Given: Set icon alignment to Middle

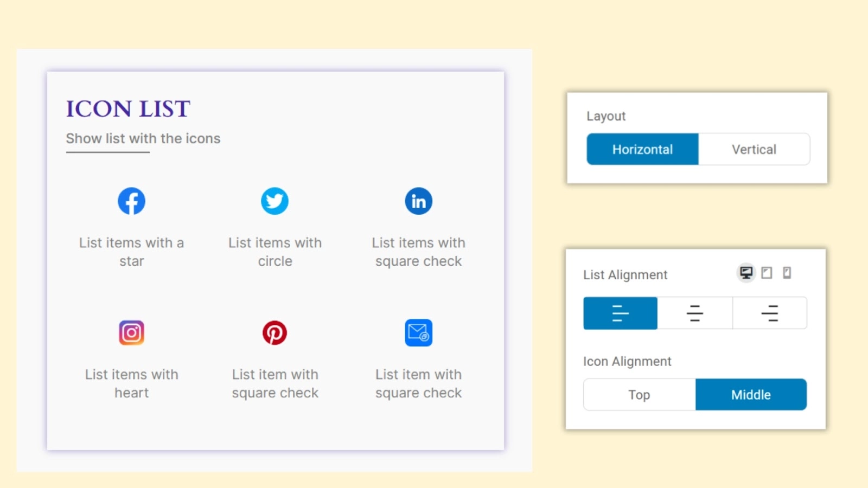Looking at the screenshot, I should [751, 395].
